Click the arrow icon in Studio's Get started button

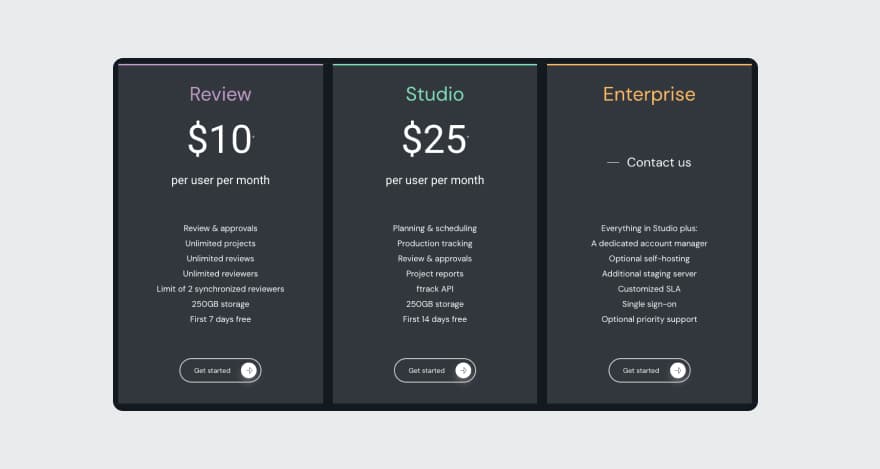(463, 370)
